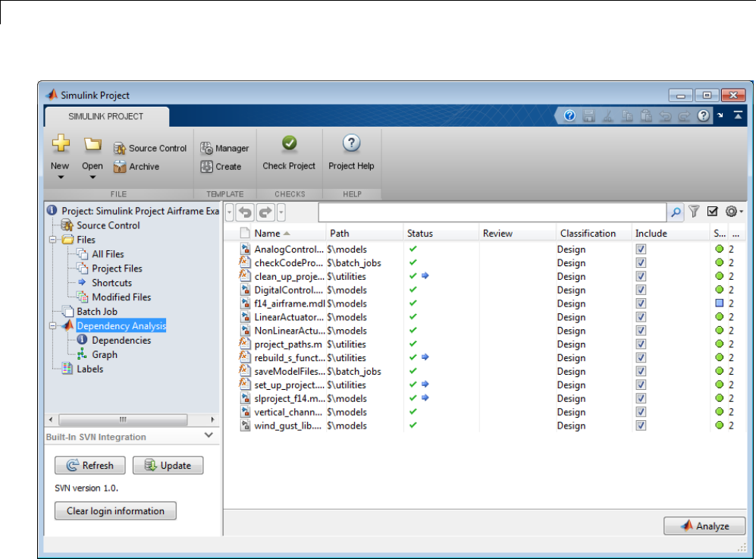Click scroll-right arrow of tree scrollbar

pos(212,419)
